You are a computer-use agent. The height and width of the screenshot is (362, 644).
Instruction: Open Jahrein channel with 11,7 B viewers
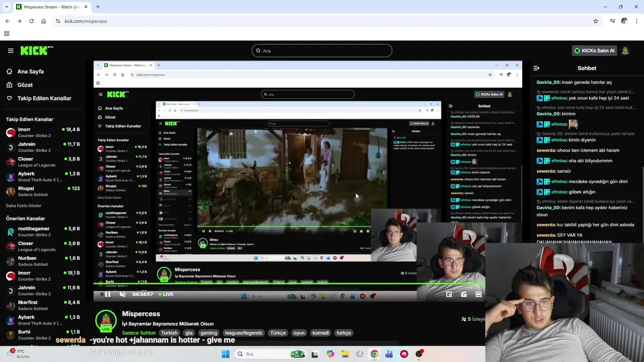pos(43,147)
